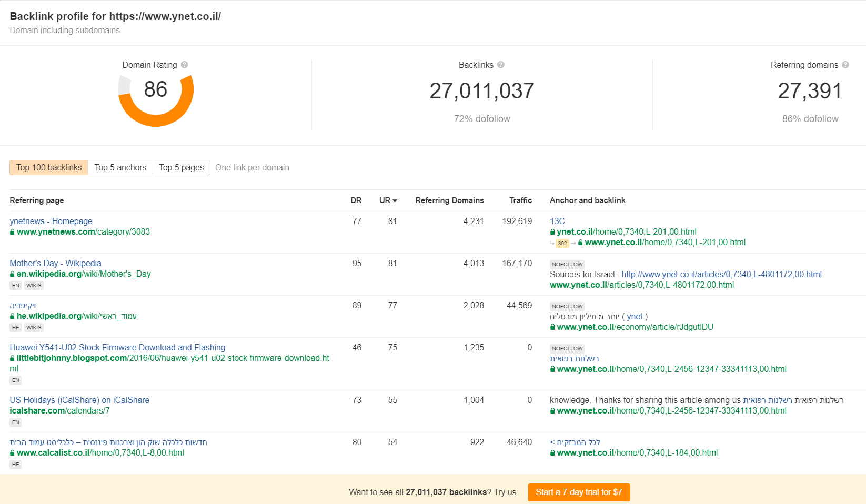This screenshot has width=866, height=504.
Task: Click HE language tag under he.wikipedia.org
Action: pyautogui.click(x=16, y=328)
